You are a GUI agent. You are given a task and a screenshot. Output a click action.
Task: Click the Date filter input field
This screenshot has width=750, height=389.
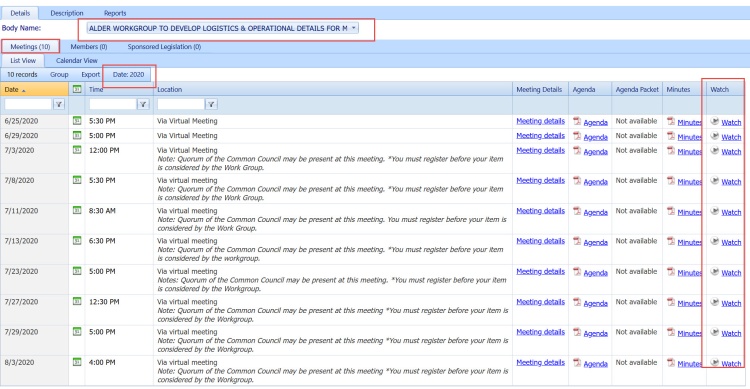28,104
